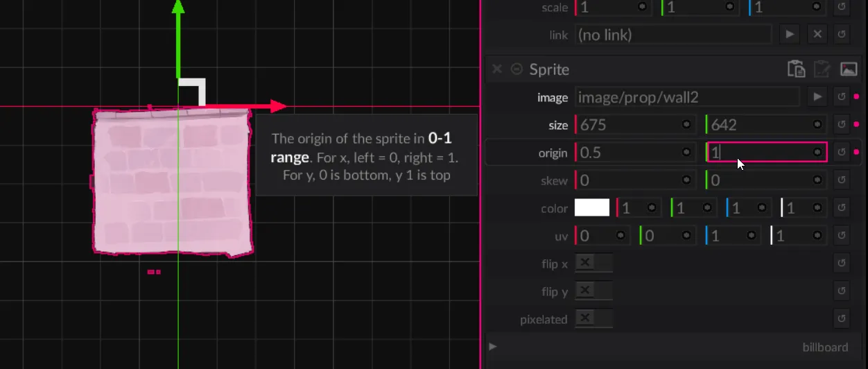Image resolution: width=868 pixels, height=369 pixels.
Task: Open the image field's arrow button
Action: click(x=817, y=97)
